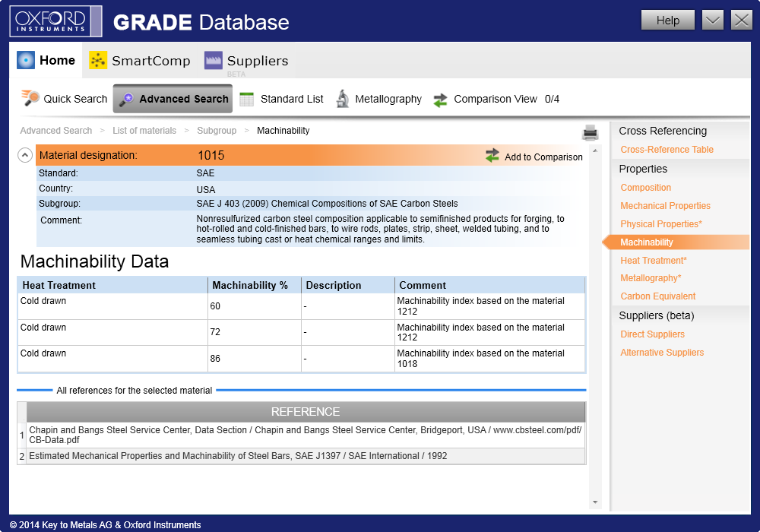Click the comment mentioning material 1018
This screenshot has height=532, width=760.
[x=481, y=359]
